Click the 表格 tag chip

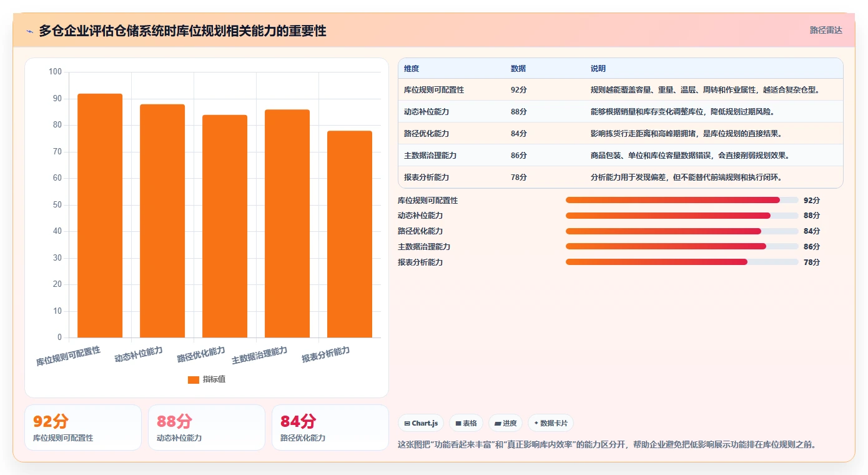coord(466,423)
